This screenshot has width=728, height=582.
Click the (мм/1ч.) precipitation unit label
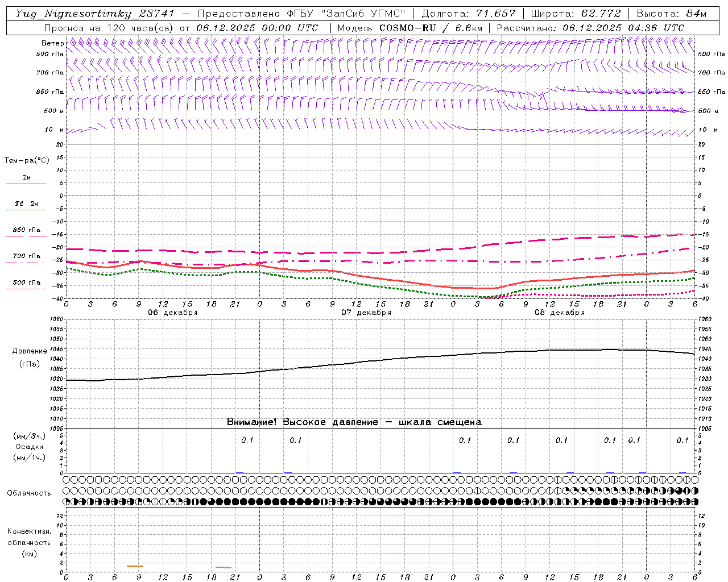30,458
